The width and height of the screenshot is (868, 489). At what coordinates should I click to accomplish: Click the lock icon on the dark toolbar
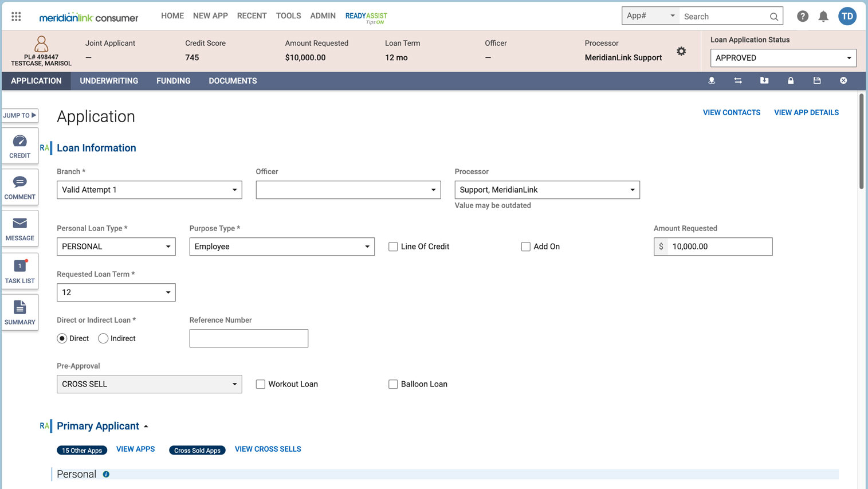coord(791,80)
